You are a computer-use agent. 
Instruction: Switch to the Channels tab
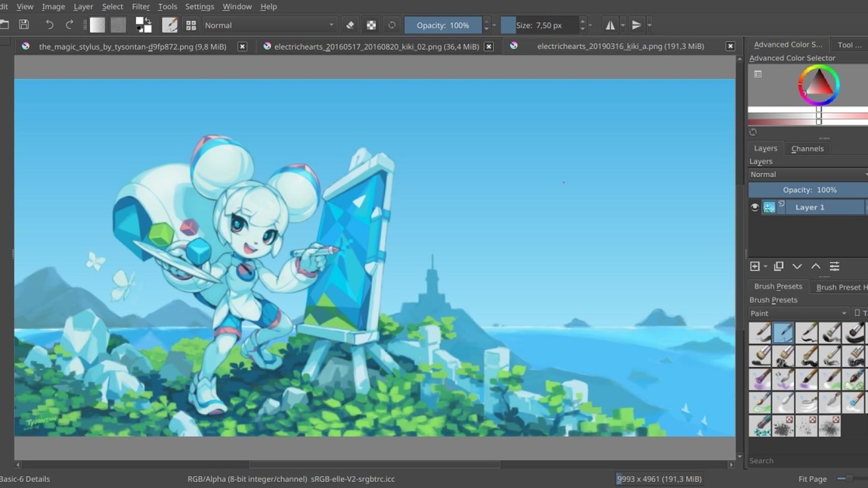[807, 148]
